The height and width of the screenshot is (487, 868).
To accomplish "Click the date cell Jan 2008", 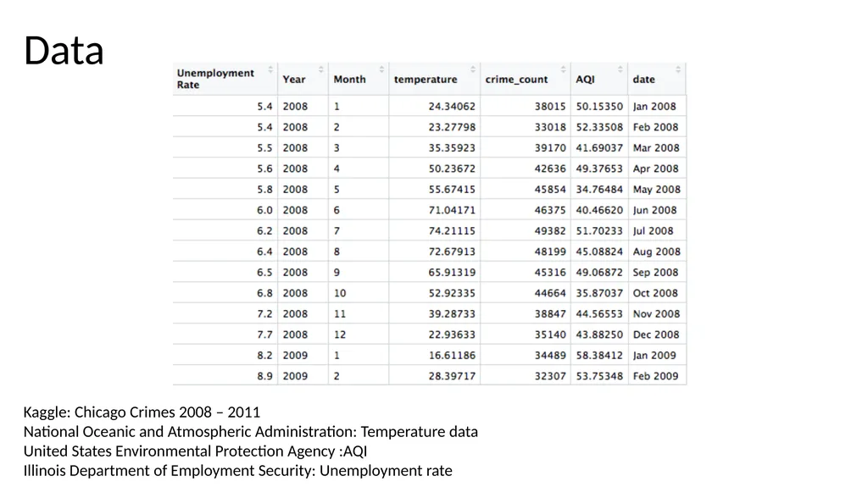I will point(654,106).
